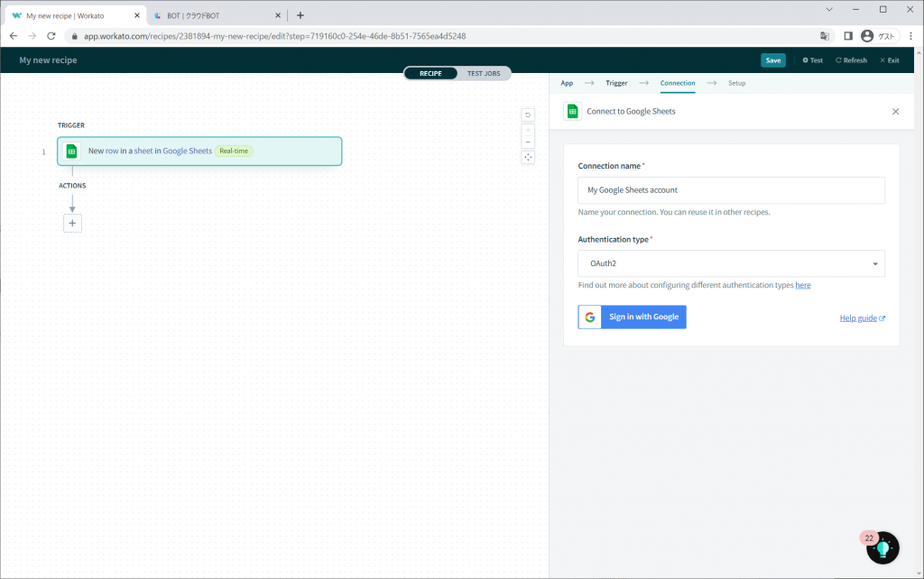
Task: Click the My new recipe title
Action: [49, 60]
